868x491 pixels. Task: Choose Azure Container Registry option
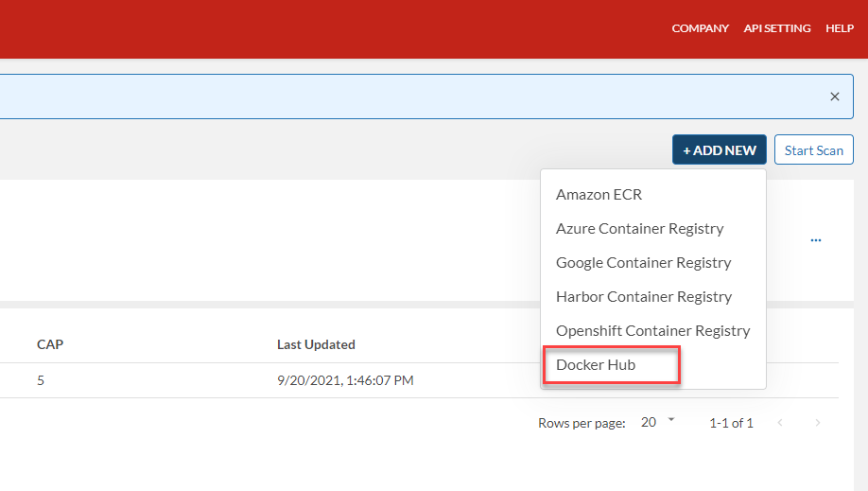(x=639, y=229)
